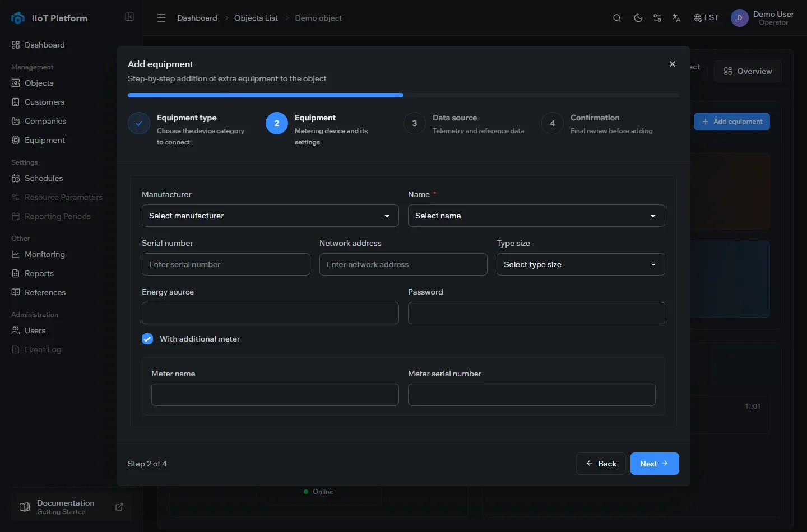The height and width of the screenshot is (532, 807).
Task: Click the Next button
Action: (655, 464)
